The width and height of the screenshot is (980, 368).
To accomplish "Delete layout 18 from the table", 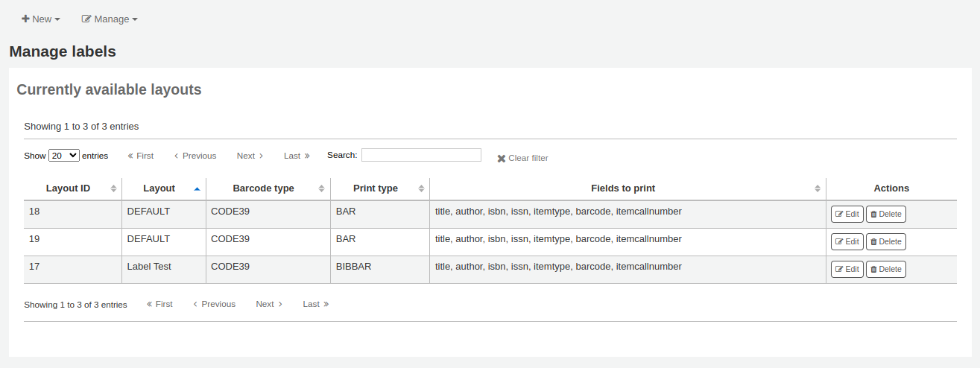I will [x=885, y=214].
